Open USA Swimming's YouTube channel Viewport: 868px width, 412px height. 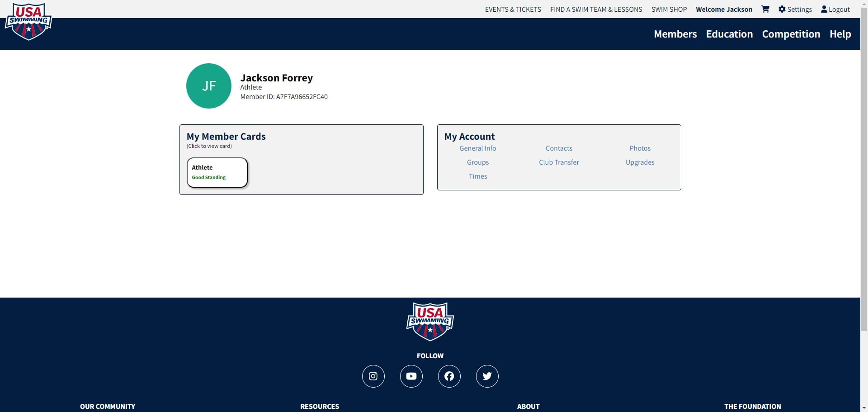pyautogui.click(x=411, y=376)
